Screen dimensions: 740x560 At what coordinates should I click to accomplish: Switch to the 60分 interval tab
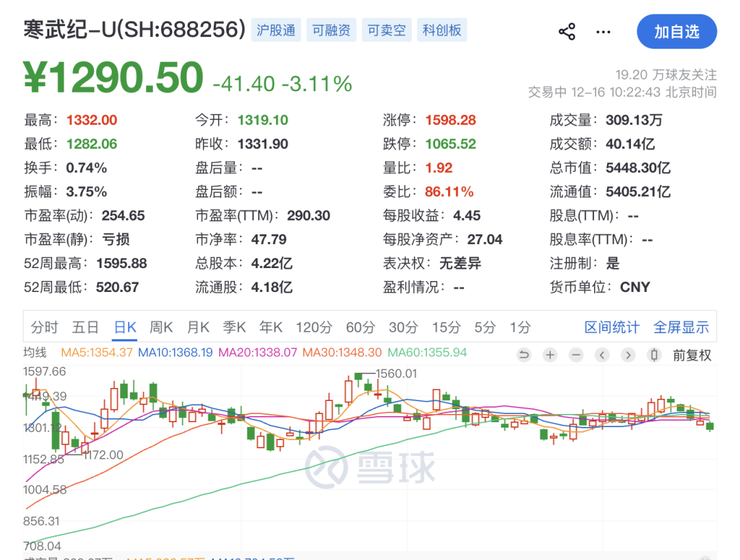click(360, 328)
